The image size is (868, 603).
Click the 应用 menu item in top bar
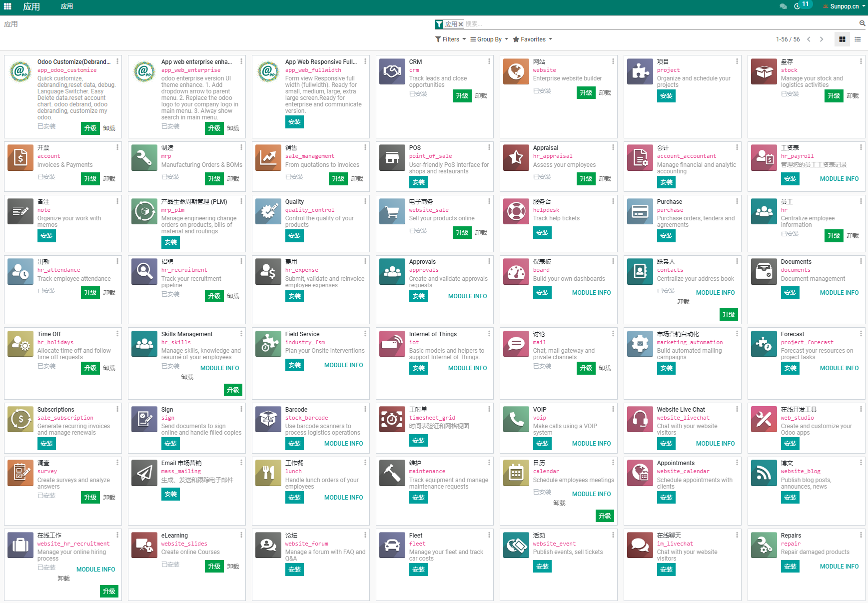67,6
